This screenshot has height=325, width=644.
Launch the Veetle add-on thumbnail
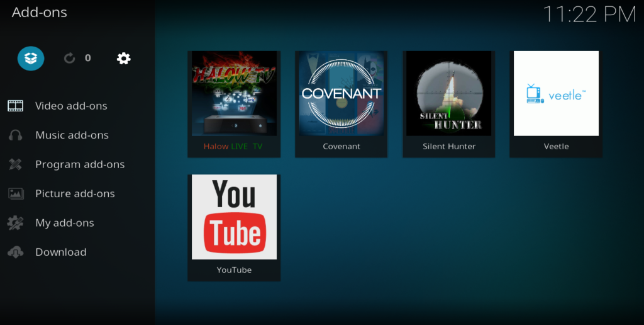point(556,93)
